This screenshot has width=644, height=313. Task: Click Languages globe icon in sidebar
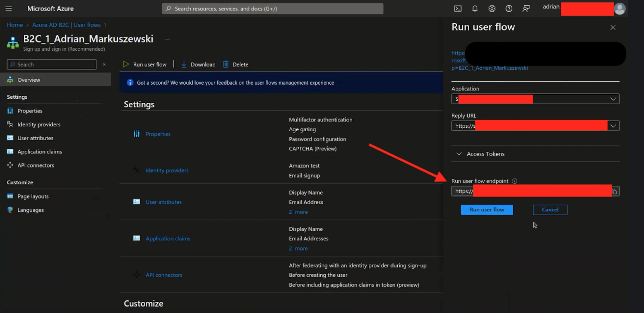[10, 210]
